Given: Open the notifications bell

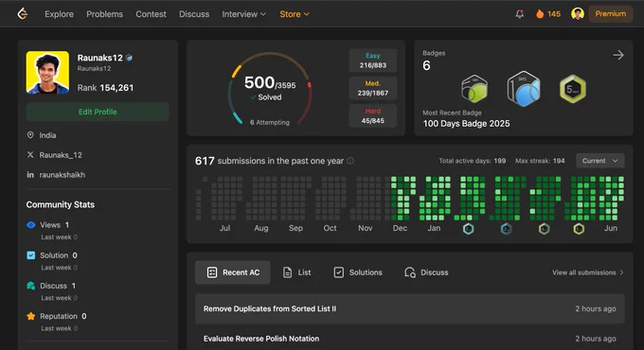Looking at the screenshot, I should 520,14.
